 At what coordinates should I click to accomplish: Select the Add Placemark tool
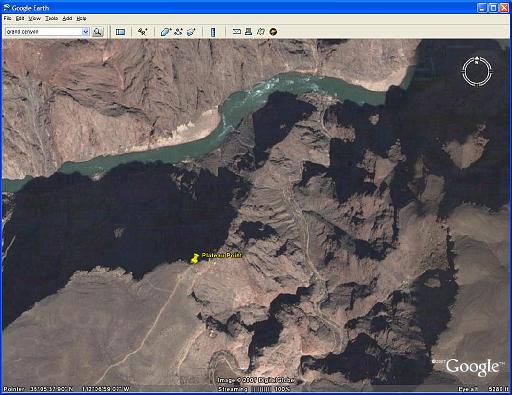point(143,32)
